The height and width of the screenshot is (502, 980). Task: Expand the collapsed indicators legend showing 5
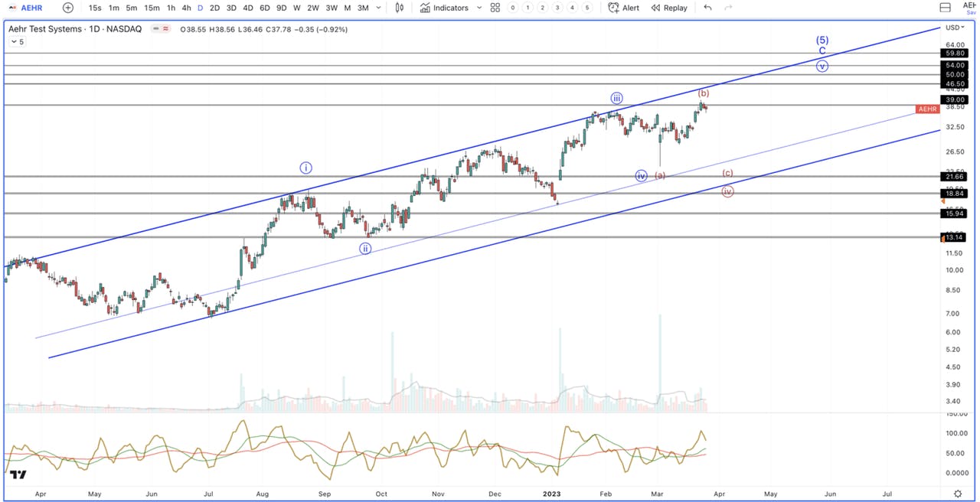point(17,41)
